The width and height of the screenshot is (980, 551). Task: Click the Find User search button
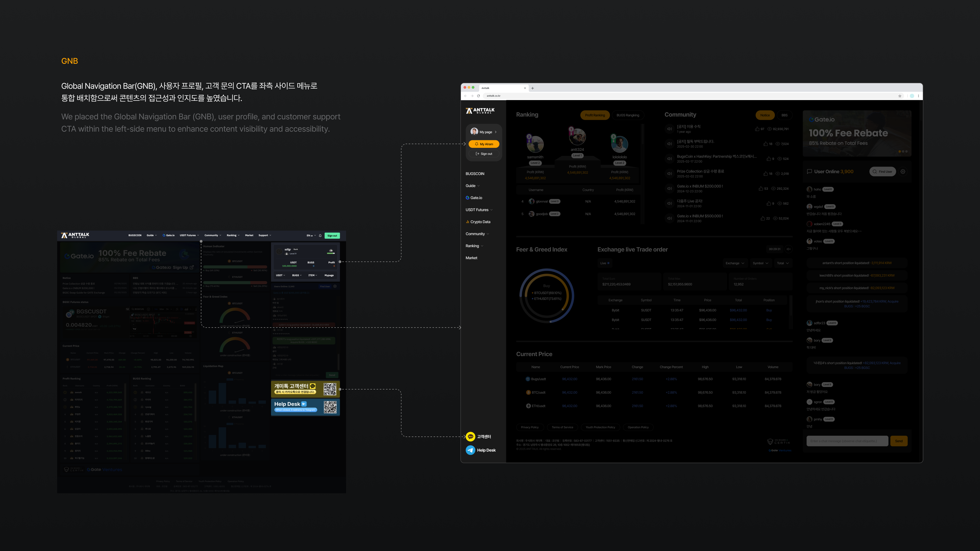(883, 171)
